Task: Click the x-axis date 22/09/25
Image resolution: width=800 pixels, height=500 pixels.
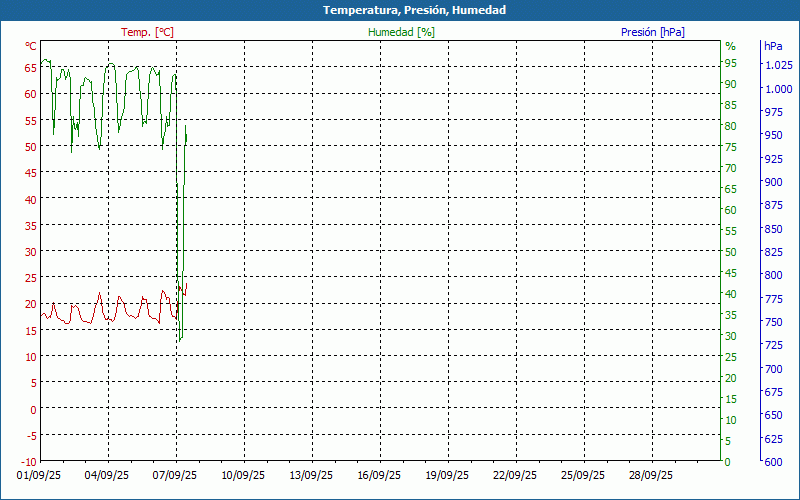Action: 515,475
